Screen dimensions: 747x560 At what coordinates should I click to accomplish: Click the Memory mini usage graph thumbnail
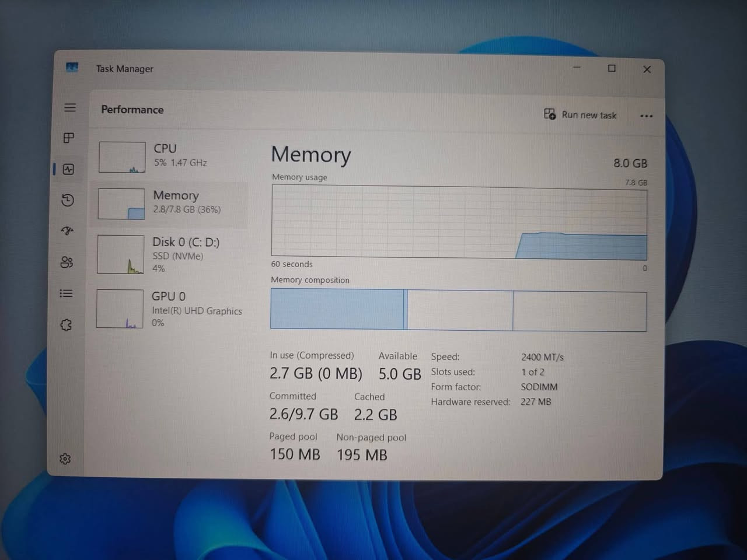121,204
